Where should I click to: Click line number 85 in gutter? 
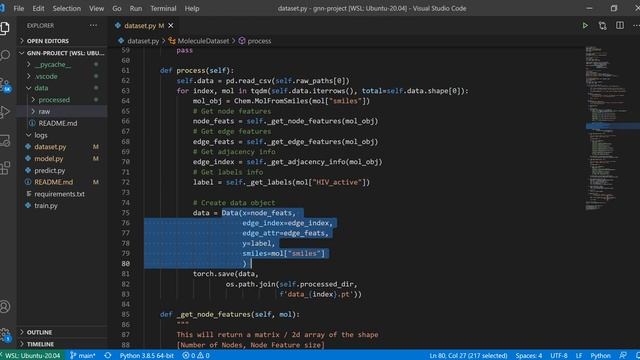click(x=125, y=314)
